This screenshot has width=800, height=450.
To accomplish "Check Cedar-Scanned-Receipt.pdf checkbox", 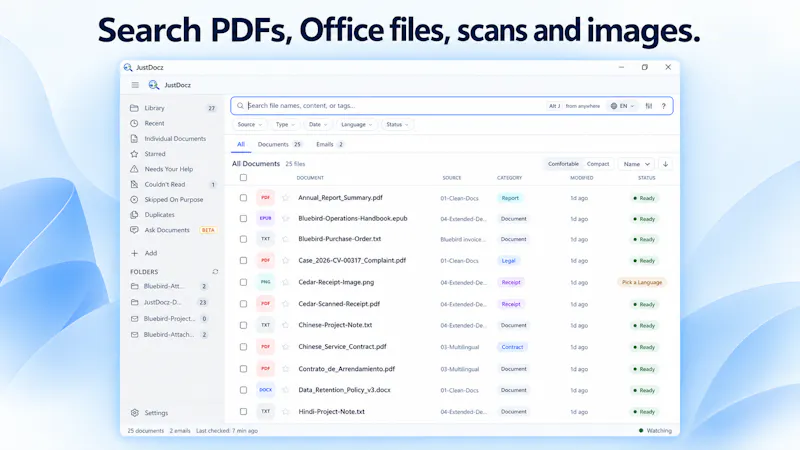I will pos(243,304).
